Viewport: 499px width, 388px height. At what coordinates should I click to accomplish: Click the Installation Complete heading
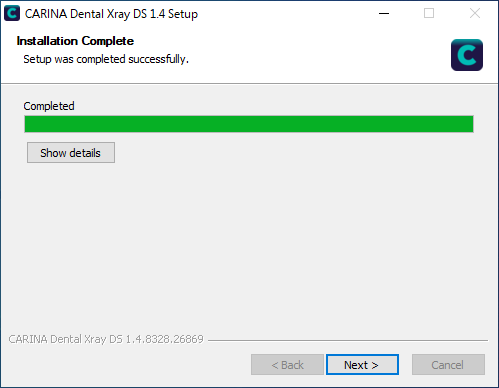(x=75, y=41)
